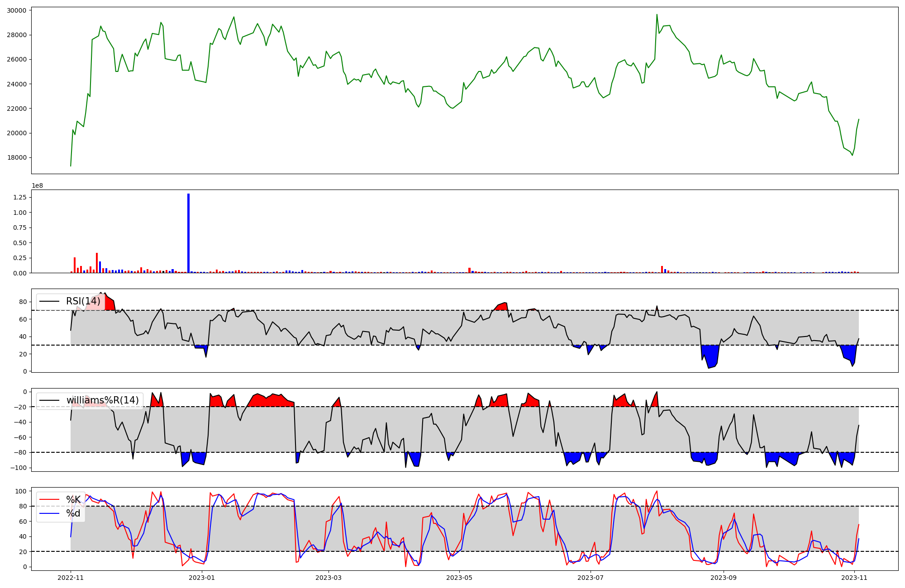Viewport: 905px width, 588px height.
Task: Click the 18000 price axis tick label
Action: 17,158
